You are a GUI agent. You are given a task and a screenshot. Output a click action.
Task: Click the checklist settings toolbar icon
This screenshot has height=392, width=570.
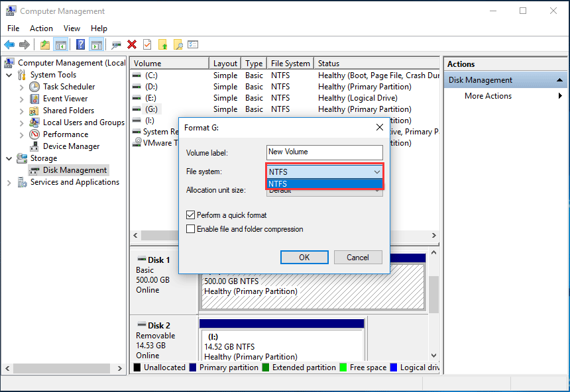193,44
